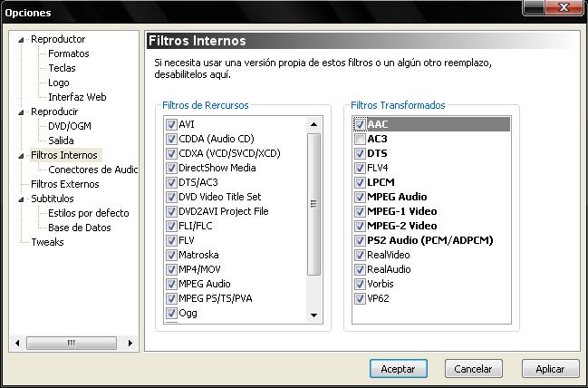This screenshot has height=388, width=588.
Task: Select the Reproducir tree label
Action: click(54, 112)
